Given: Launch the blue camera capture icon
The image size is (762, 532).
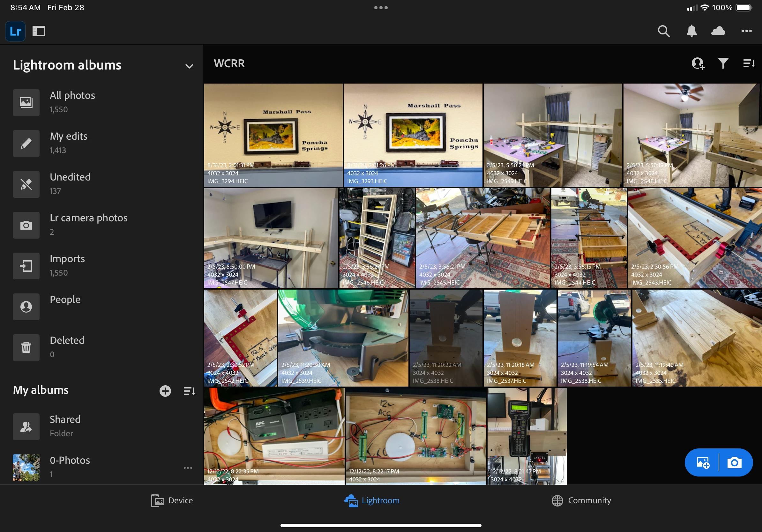Looking at the screenshot, I should pyautogui.click(x=735, y=462).
